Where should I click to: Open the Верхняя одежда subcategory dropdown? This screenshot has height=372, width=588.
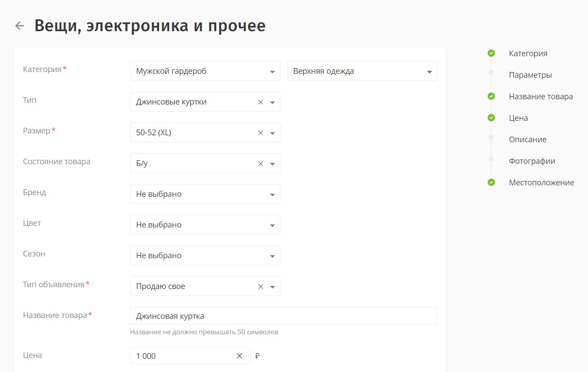[362, 71]
